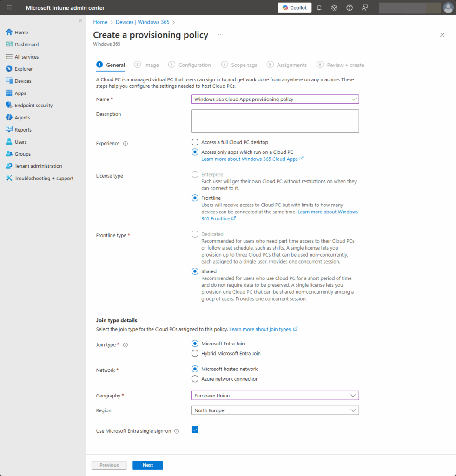Collapse the left navigation sidebar

pyautogui.click(x=80, y=21)
